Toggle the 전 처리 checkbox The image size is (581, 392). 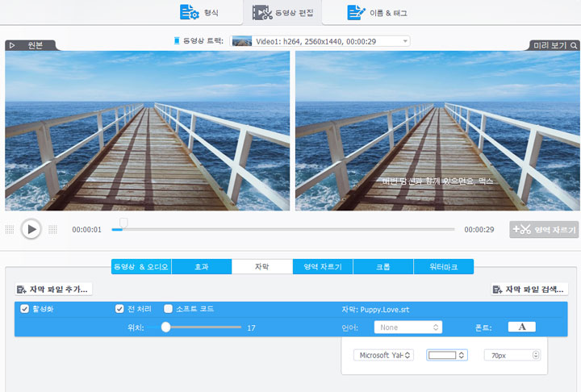[119, 309]
